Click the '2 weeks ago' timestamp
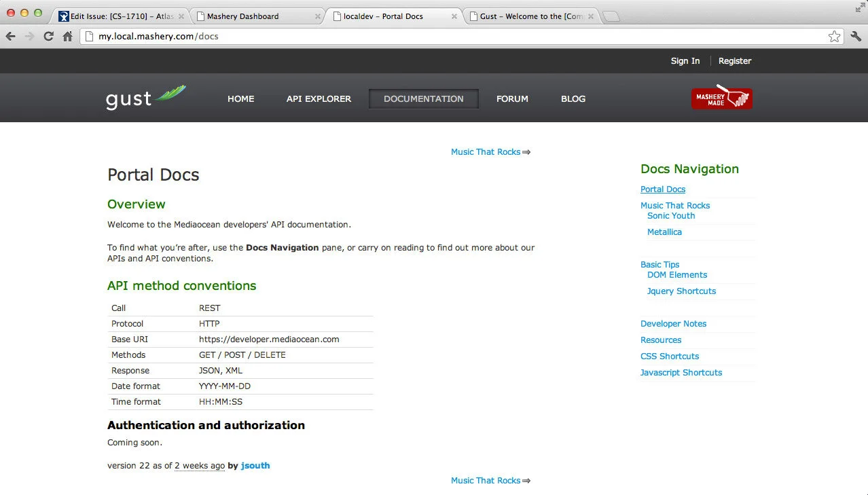This screenshot has height=495, width=868. (200, 466)
